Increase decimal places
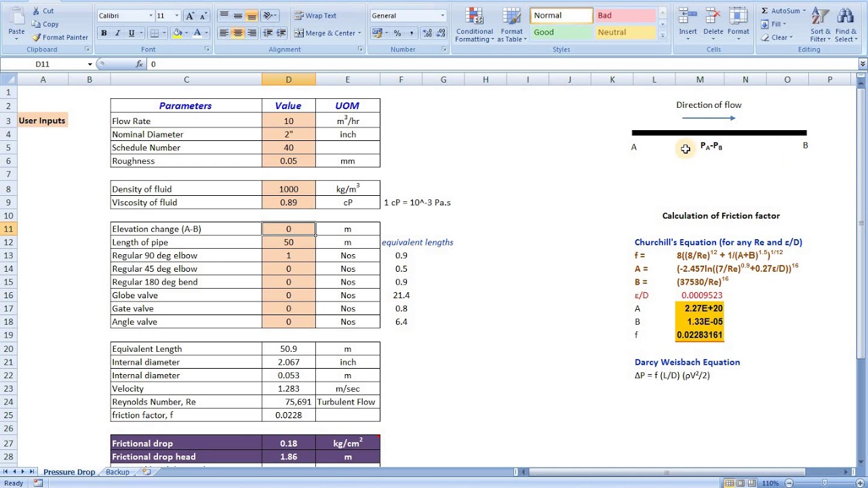 click(x=427, y=33)
